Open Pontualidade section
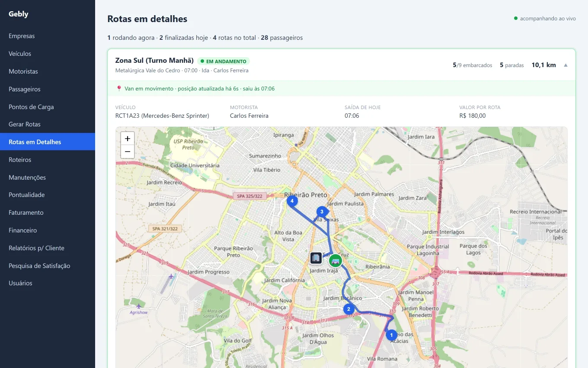 [48, 195]
